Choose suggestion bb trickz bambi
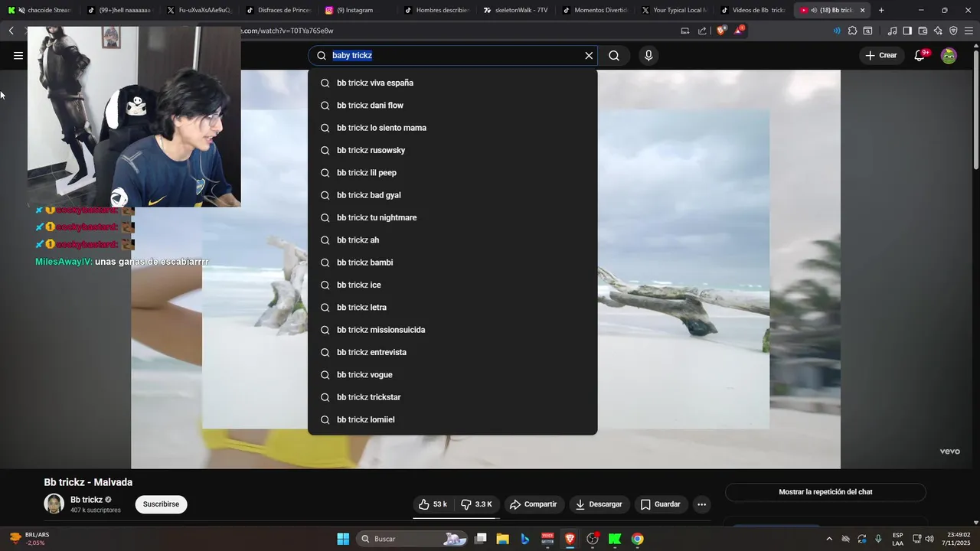Screen dimensions: 980x551 pyautogui.click(x=452, y=262)
